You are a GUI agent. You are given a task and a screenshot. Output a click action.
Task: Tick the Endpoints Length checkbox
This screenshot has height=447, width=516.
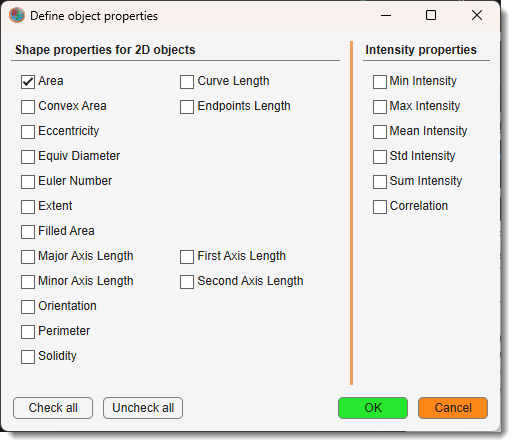(187, 107)
